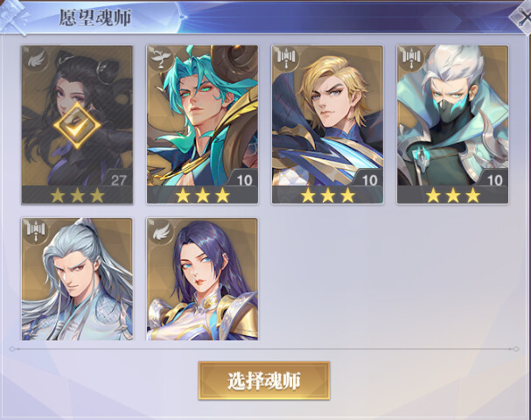Click the three-star rating under teal-haired card
The width and height of the screenshot is (531, 420).
tap(202, 195)
